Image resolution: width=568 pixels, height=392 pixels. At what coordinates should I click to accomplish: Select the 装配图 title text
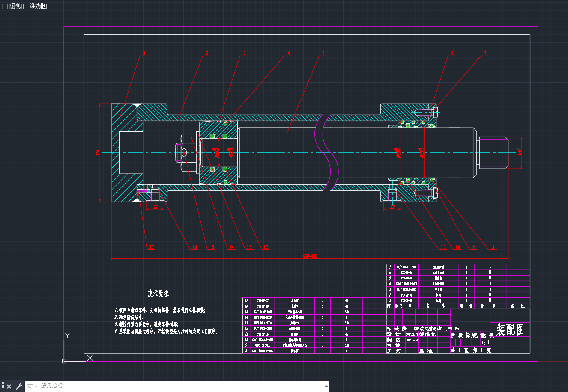pyautogui.click(x=510, y=329)
